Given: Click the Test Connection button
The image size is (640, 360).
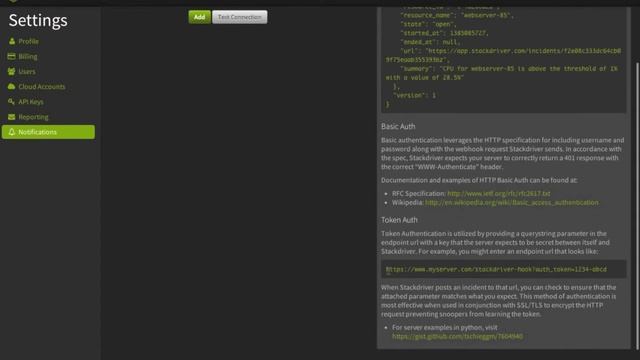Looking at the screenshot, I should [240, 17].
